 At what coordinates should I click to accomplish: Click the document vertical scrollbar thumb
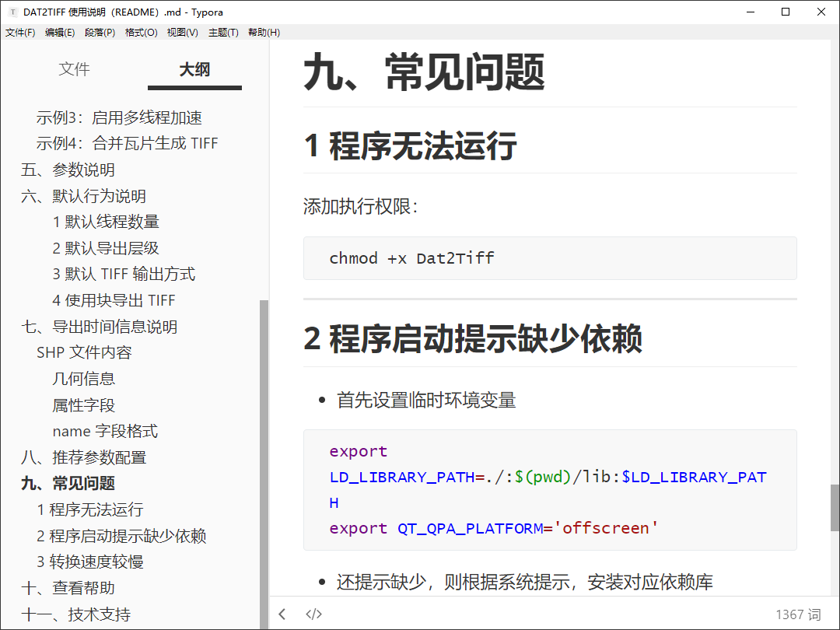[835, 507]
